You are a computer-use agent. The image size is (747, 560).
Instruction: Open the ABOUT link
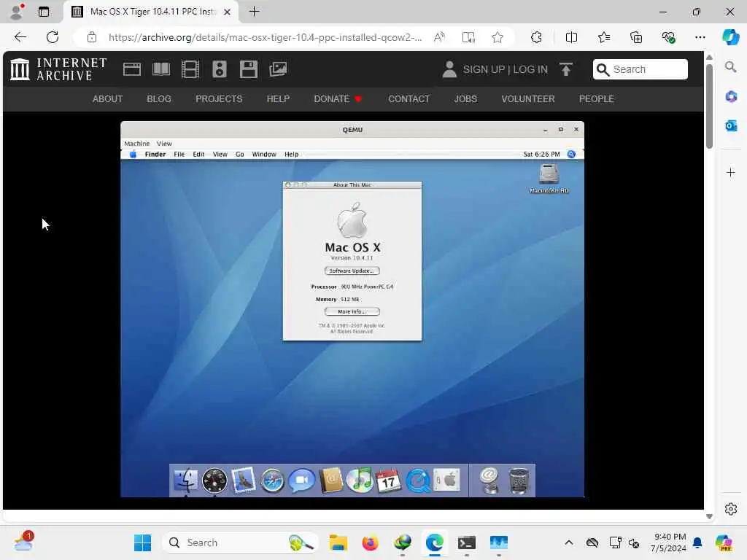[108, 99]
